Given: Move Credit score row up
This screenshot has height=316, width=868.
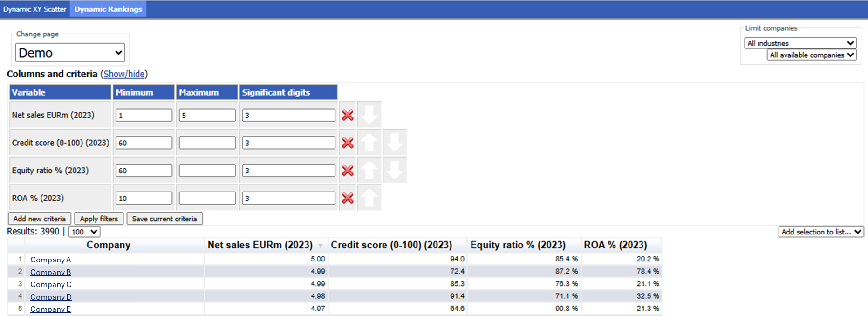Looking at the screenshot, I should [x=369, y=142].
